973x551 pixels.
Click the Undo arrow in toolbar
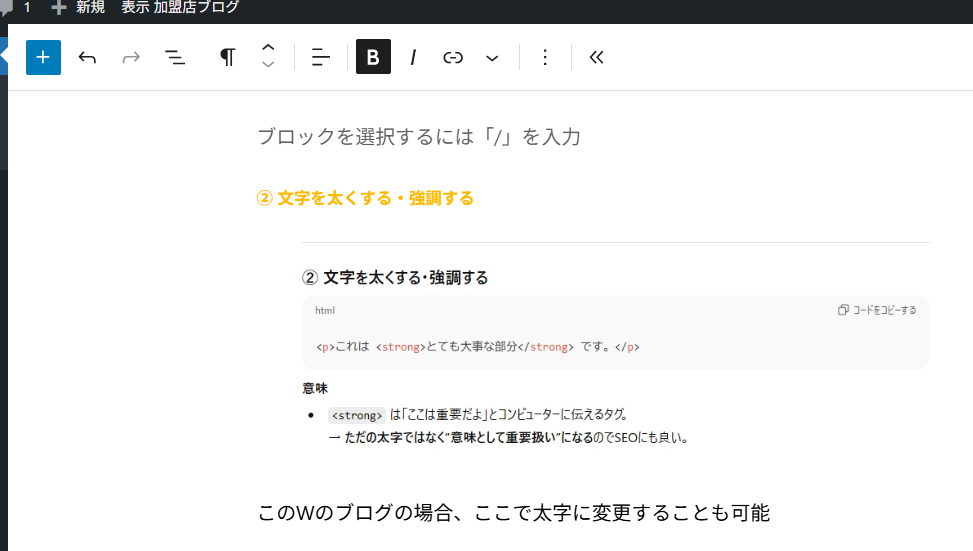pyautogui.click(x=87, y=58)
